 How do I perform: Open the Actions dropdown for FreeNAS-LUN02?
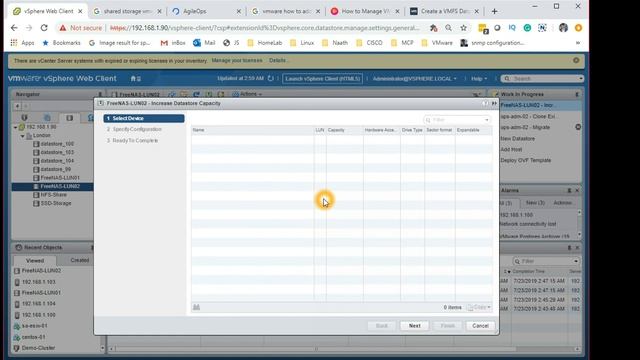[x=247, y=94]
